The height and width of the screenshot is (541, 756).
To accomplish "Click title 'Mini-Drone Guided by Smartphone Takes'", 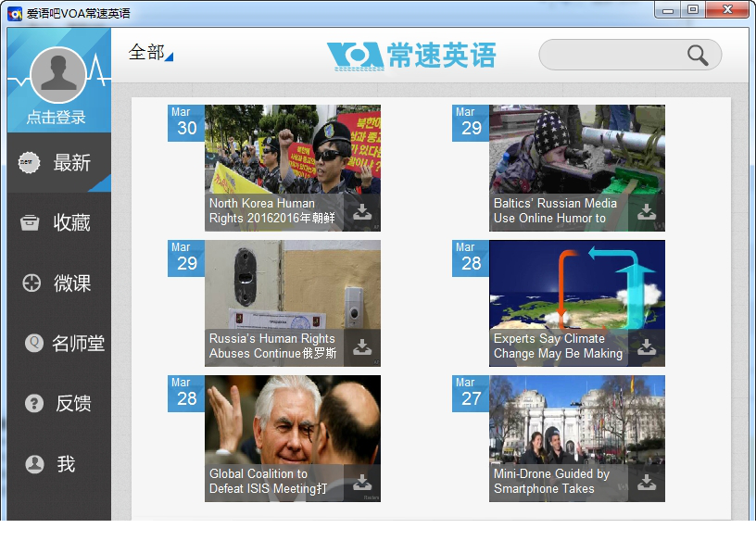I will (551, 481).
